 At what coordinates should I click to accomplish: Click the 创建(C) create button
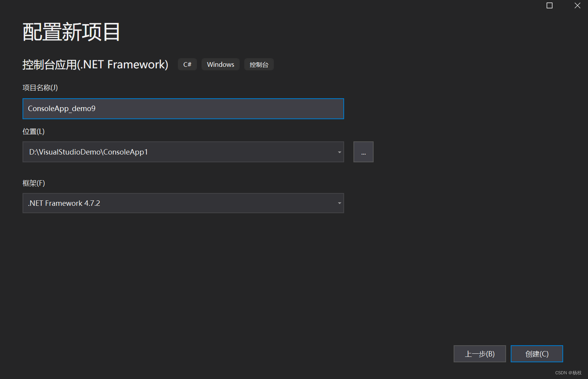pyautogui.click(x=537, y=354)
